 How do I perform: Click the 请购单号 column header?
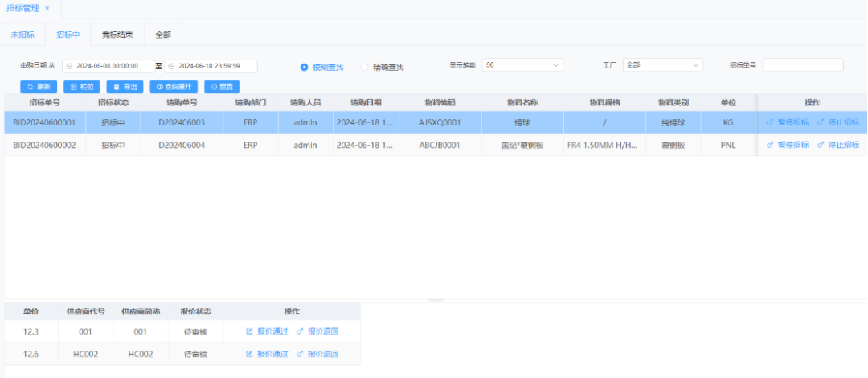(x=182, y=102)
